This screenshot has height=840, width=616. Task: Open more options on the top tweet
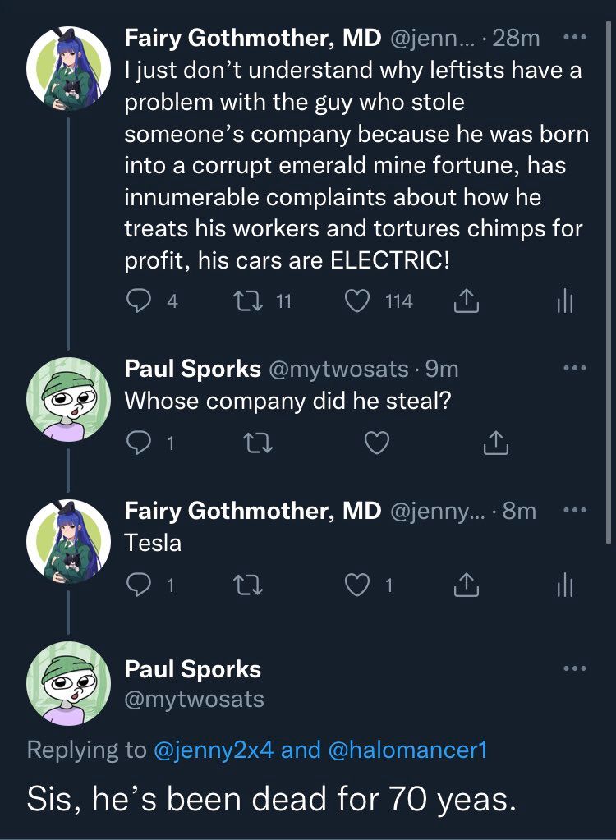pyautogui.click(x=574, y=38)
